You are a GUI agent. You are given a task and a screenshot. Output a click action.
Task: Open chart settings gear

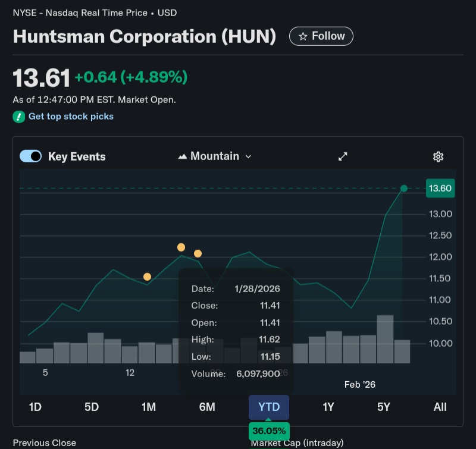pos(438,156)
